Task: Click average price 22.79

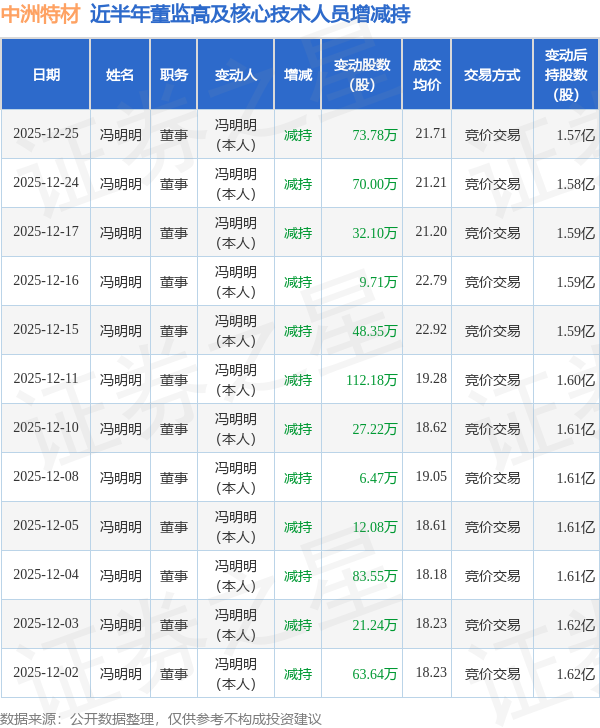Action: (431, 280)
